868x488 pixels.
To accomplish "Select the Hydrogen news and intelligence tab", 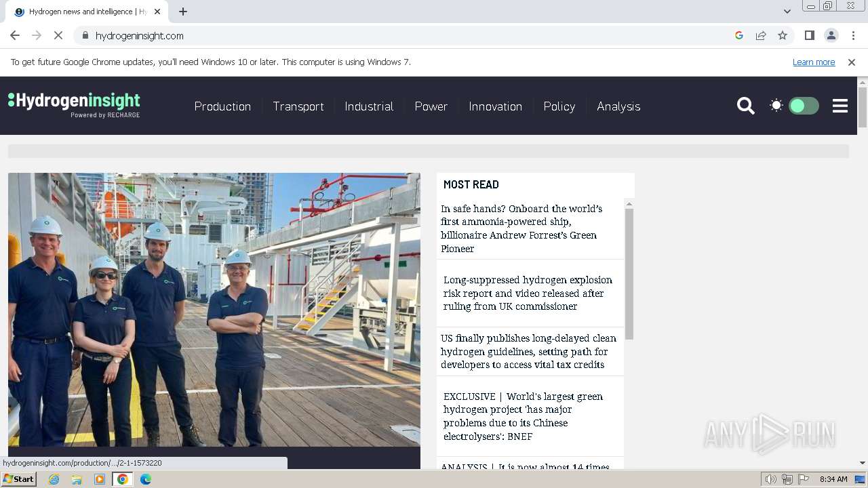I will pyautogui.click(x=87, y=12).
